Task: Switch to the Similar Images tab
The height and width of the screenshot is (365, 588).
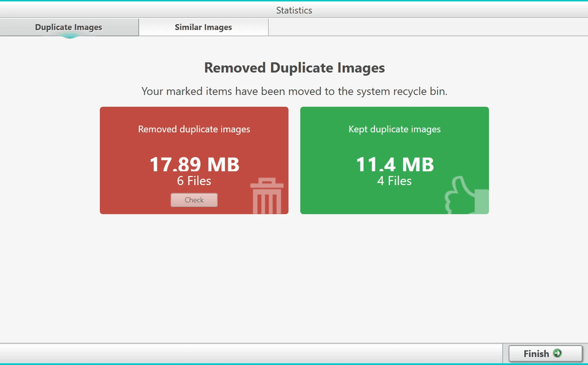Action: click(x=203, y=26)
